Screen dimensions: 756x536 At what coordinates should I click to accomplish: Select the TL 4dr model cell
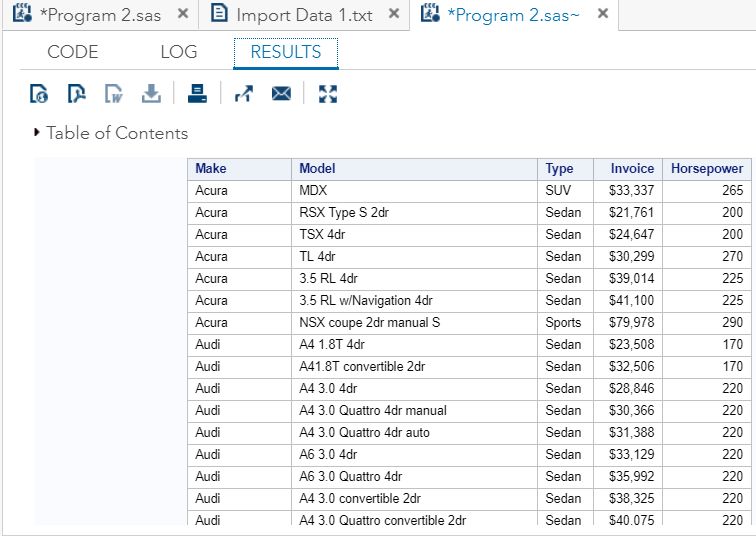(414, 256)
